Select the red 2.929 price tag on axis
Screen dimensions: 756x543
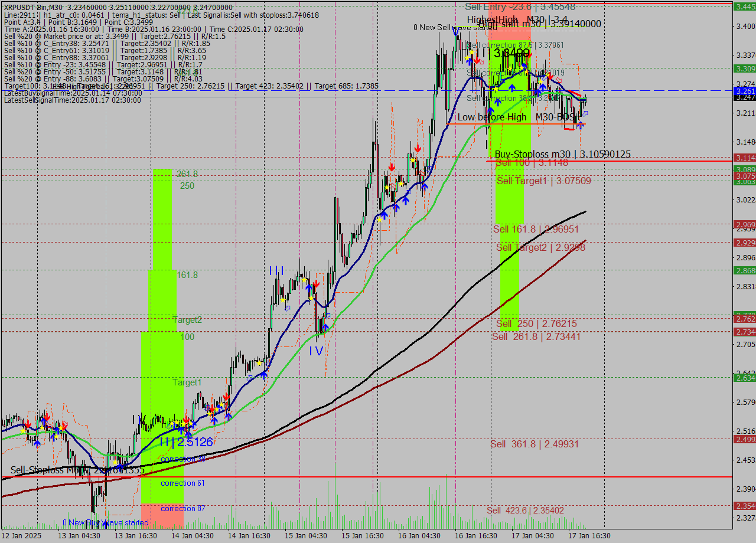[744, 243]
